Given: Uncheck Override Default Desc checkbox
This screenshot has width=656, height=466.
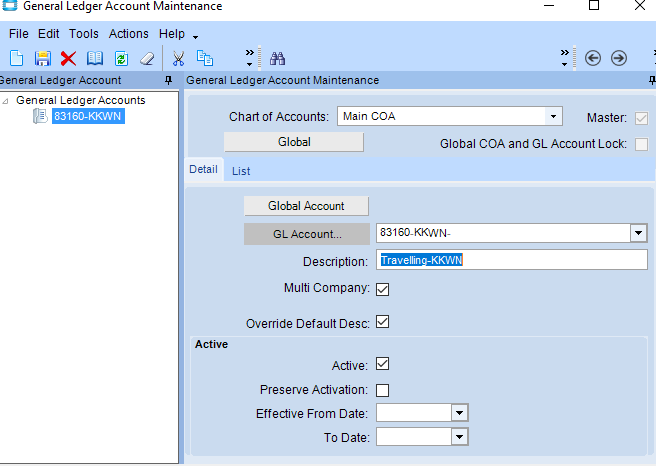Looking at the screenshot, I should [382, 322].
